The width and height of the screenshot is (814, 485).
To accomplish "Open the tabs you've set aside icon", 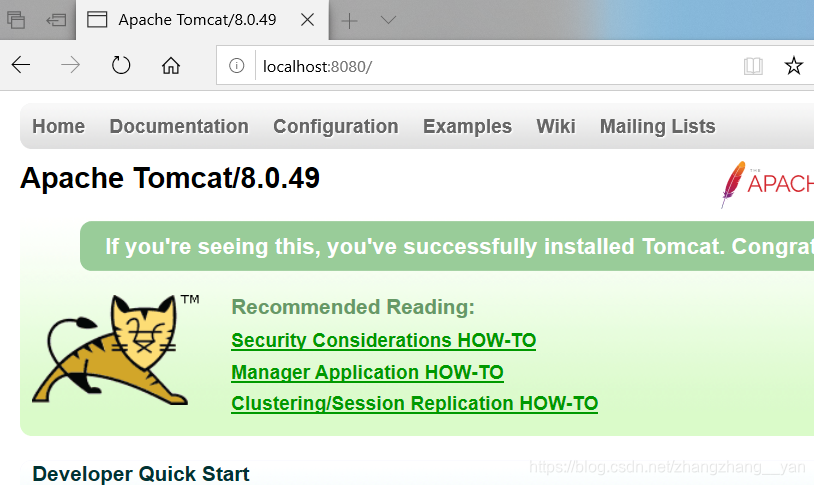I will tap(16, 20).
